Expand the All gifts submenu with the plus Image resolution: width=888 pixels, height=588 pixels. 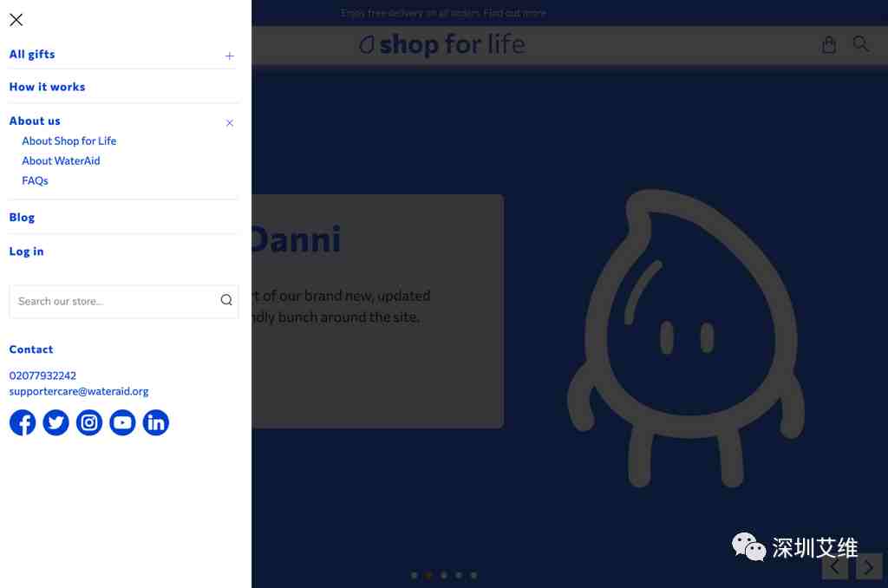coord(229,56)
